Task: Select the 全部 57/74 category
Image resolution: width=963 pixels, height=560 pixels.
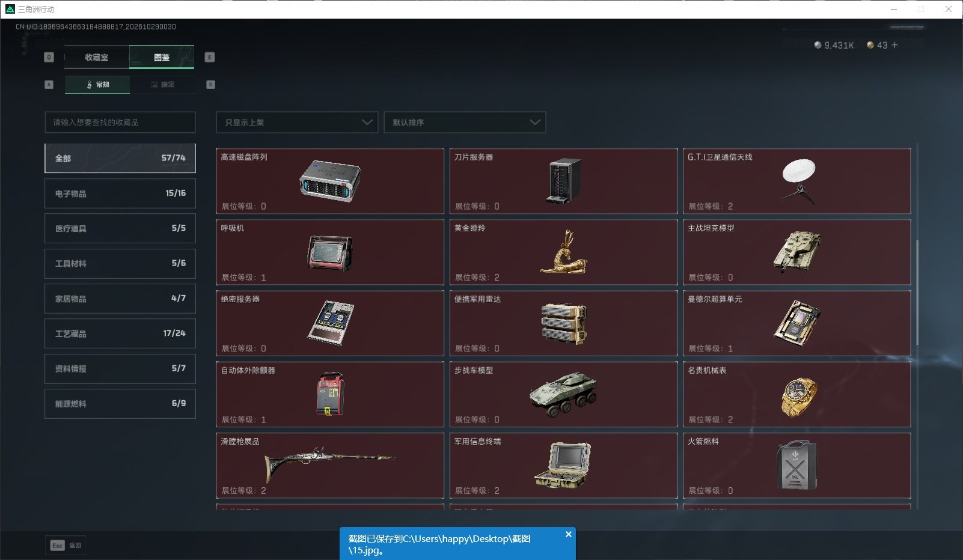Action: tap(120, 158)
